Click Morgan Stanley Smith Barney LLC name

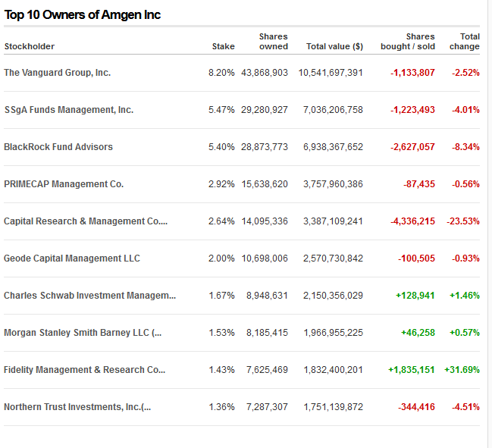(83, 333)
